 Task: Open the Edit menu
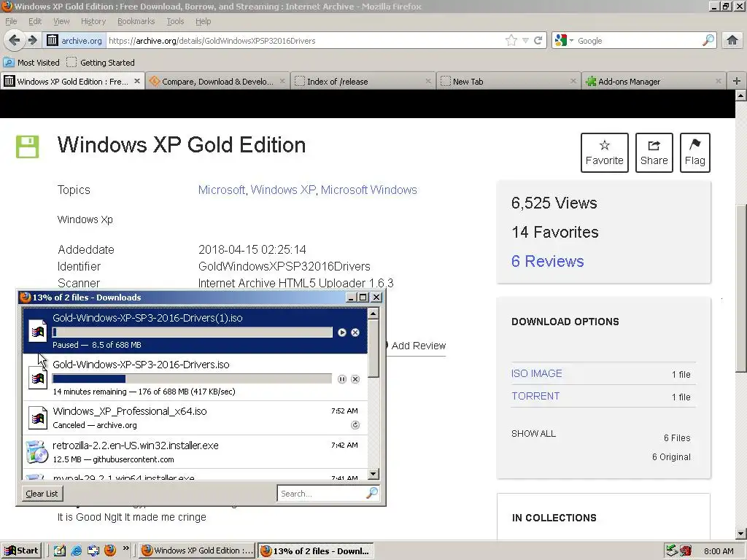coord(35,21)
